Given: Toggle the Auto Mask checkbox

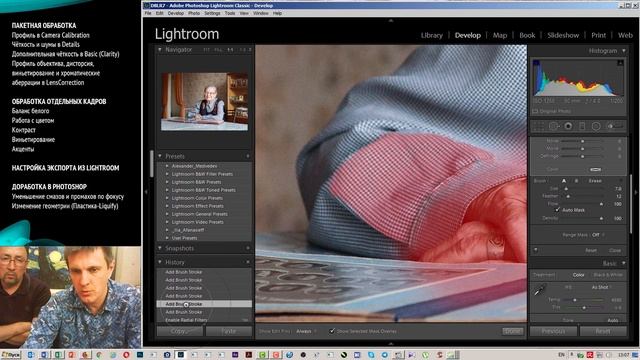Looking at the screenshot, I should tap(557, 210).
